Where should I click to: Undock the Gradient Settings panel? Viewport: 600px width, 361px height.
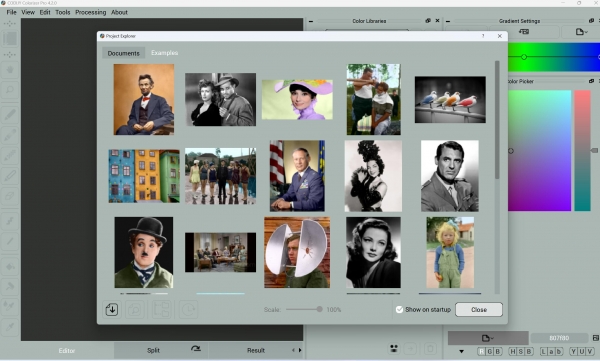click(x=591, y=21)
